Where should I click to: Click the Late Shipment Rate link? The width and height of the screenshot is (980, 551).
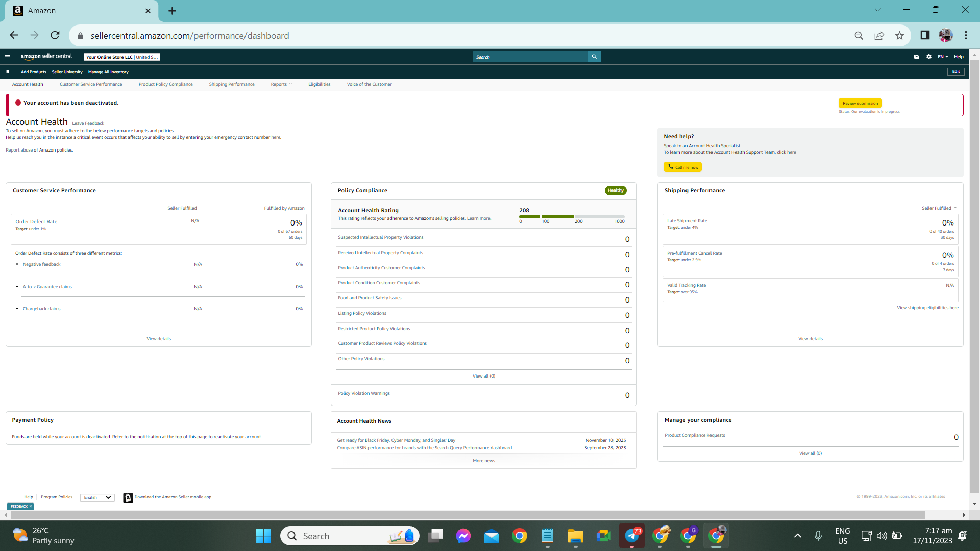coord(687,221)
